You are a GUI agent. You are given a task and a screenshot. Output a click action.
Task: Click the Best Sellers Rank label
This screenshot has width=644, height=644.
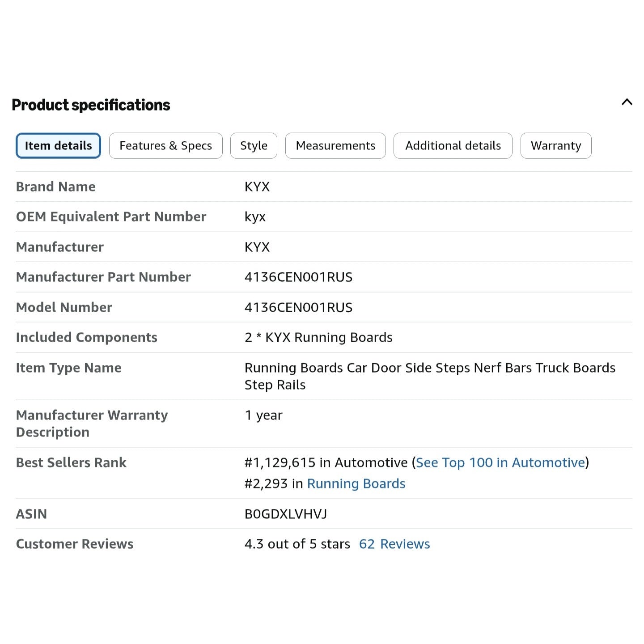click(x=71, y=462)
